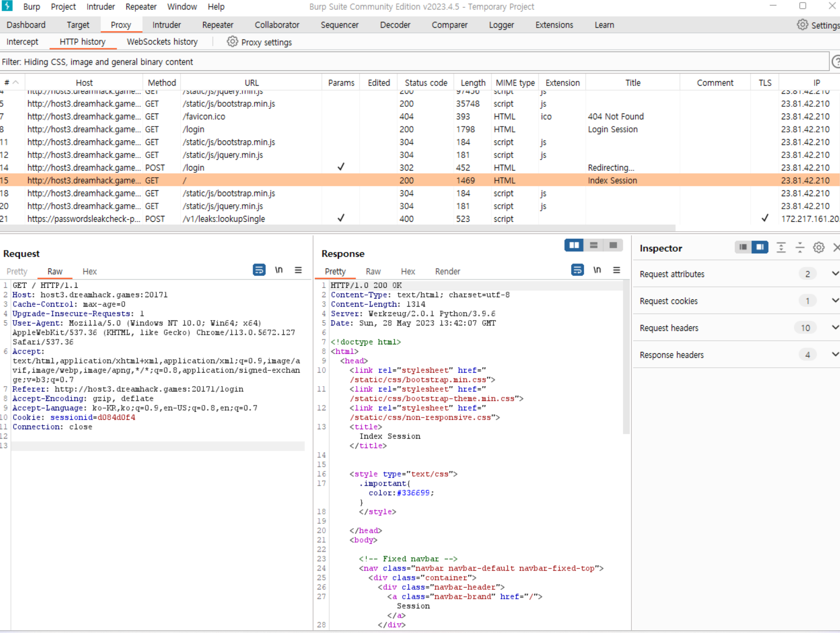The width and height of the screenshot is (840, 633).
Task: Switch to the Target tab
Action: (x=78, y=25)
